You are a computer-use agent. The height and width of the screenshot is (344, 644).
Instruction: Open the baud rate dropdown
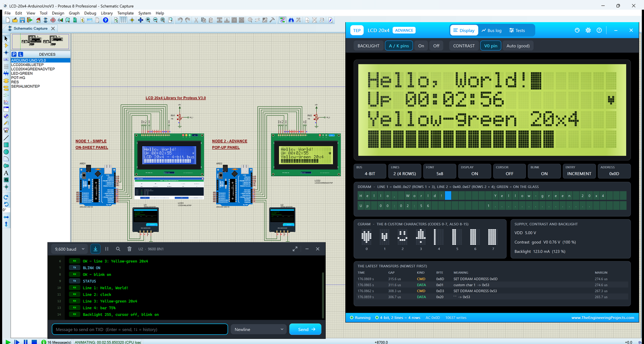point(70,249)
